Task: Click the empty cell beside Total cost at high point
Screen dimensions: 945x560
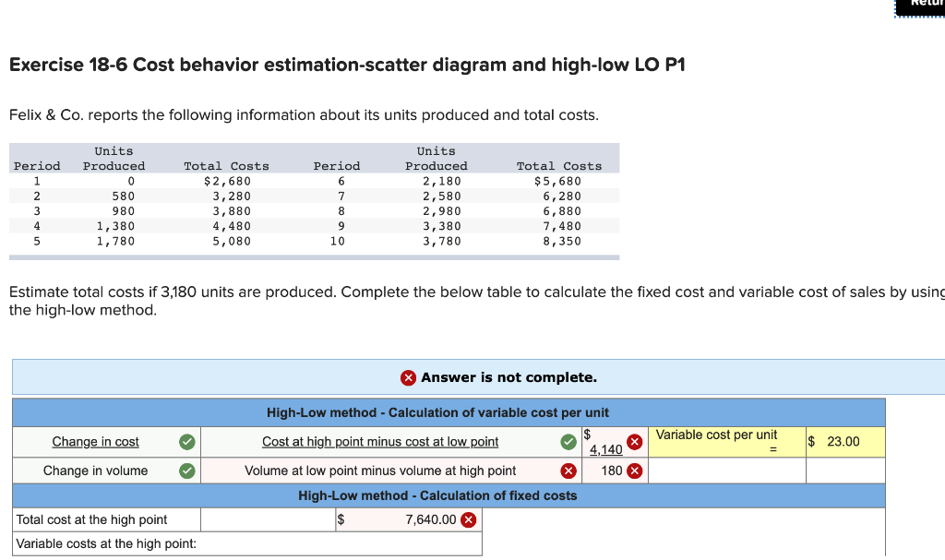Action: click(268, 519)
